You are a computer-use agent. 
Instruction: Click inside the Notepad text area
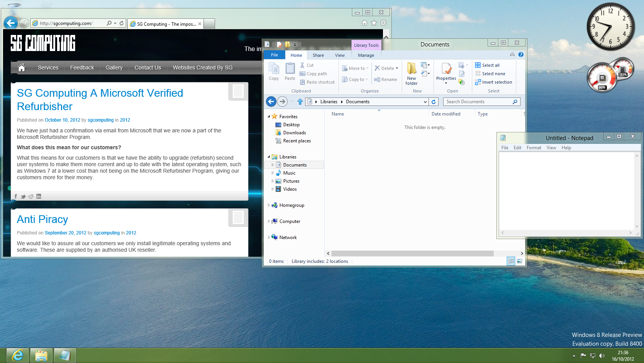567,191
